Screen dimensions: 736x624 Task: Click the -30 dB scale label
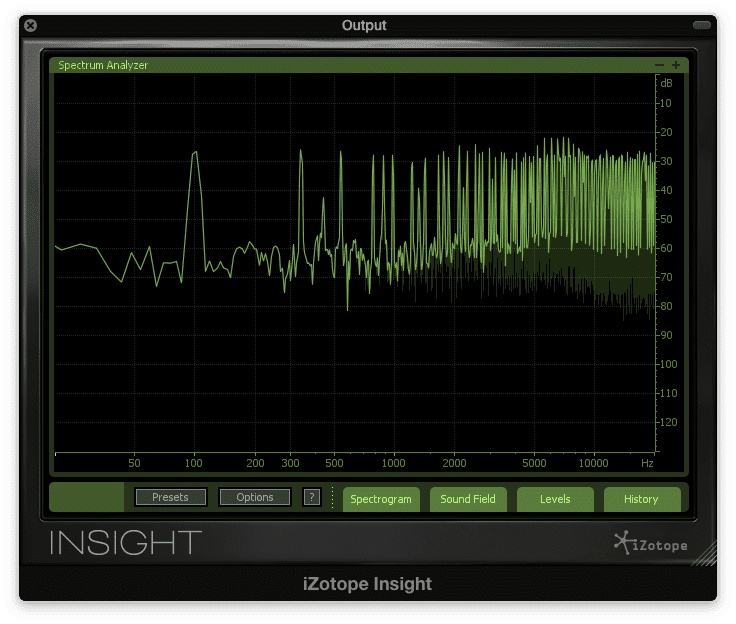coord(666,162)
